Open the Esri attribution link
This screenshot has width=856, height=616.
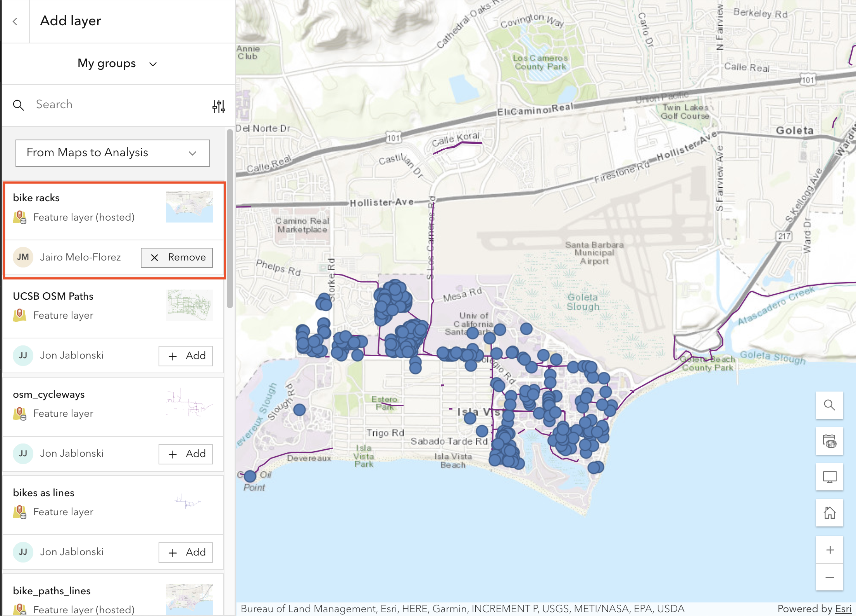click(x=843, y=609)
